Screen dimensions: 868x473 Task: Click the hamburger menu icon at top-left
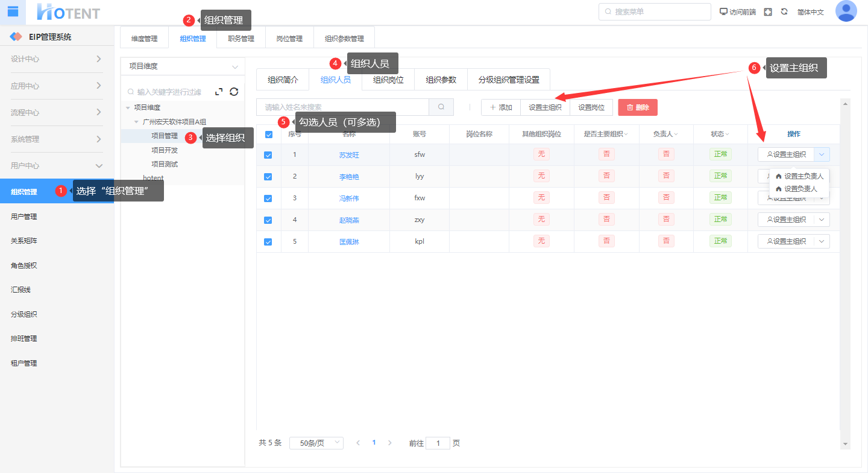pyautogui.click(x=13, y=11)
